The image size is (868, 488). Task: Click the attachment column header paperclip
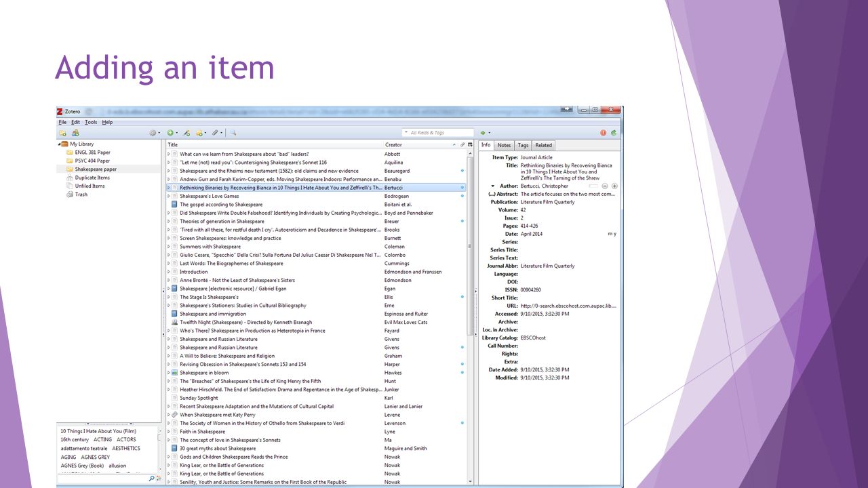coord(462,144)
